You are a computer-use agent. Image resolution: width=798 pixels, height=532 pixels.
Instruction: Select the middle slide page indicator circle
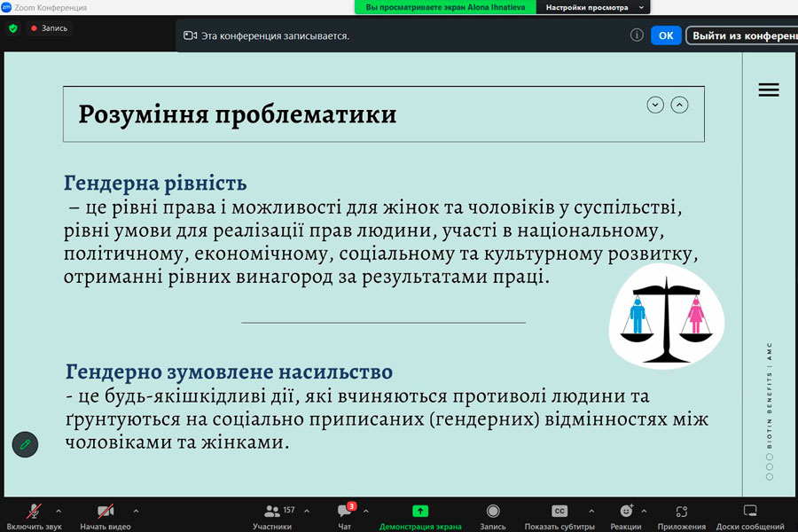click(x=769, y=467)
